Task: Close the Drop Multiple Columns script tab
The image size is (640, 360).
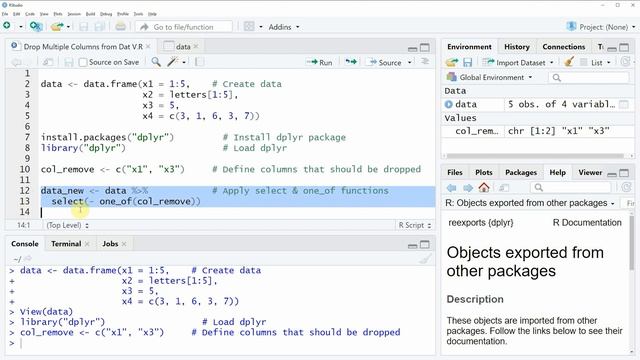Action: [148, 47]
